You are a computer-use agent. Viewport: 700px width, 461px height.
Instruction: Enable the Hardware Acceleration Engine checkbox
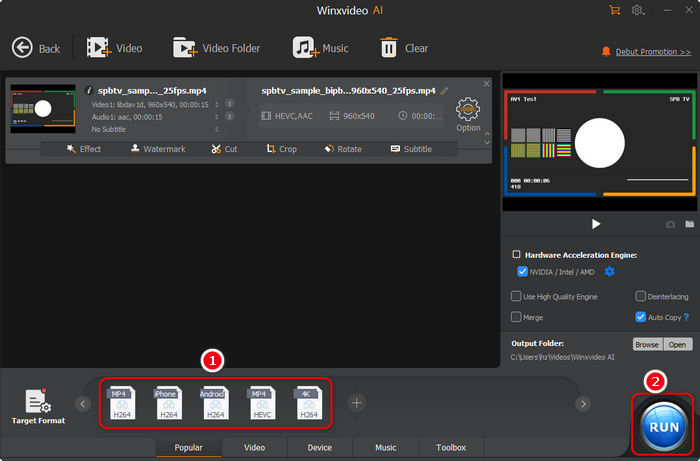tap(516, 255)
